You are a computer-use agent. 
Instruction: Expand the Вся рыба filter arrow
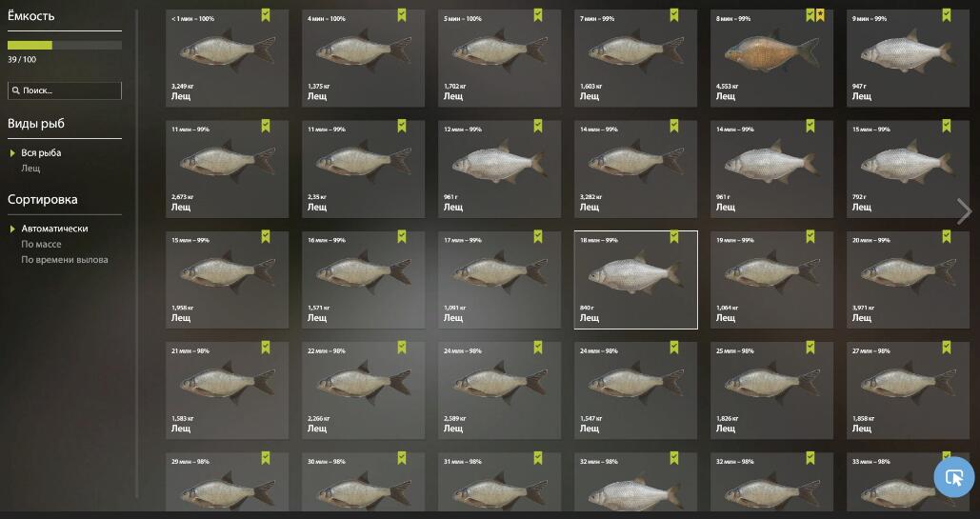pyautogui.click(x=12, y=152)
